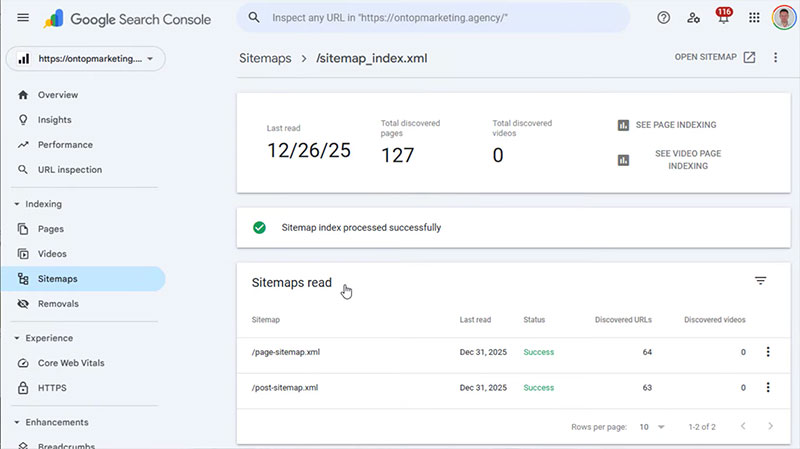Click the Removals hidden-eye icon
Image resolution: width=800 pixels, height=449 pixels.
pos(23,304)
